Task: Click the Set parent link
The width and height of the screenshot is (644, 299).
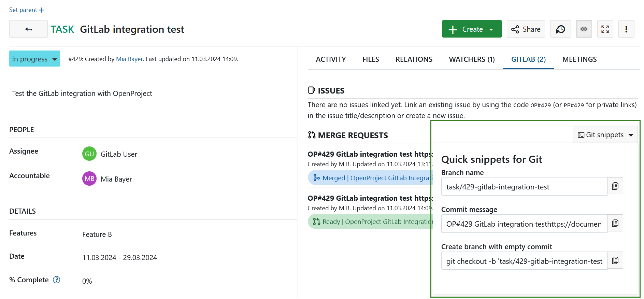Action: point(26,10)
